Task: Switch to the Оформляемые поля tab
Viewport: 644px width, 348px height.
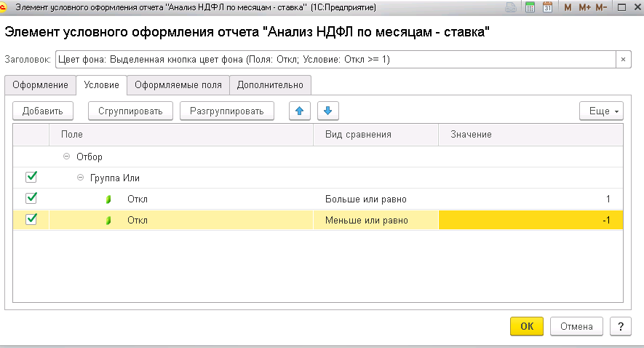Action: (x=178, y=85)
